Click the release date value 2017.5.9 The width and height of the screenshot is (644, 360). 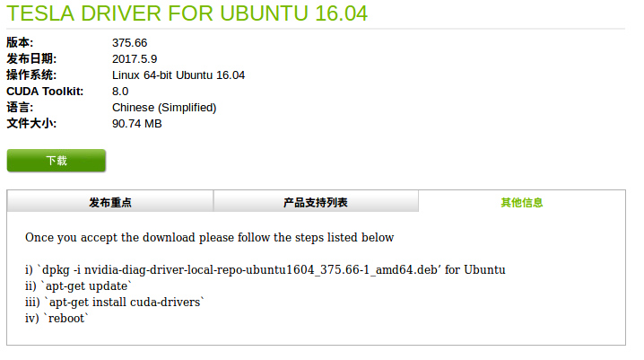pos(133,59)
